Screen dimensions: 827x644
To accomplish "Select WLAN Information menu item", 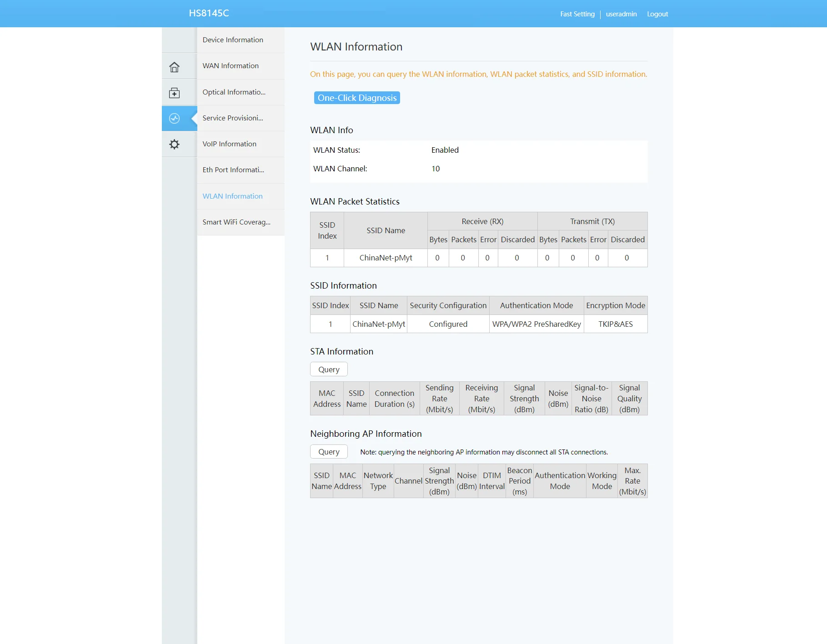I will tap(232, 196).
